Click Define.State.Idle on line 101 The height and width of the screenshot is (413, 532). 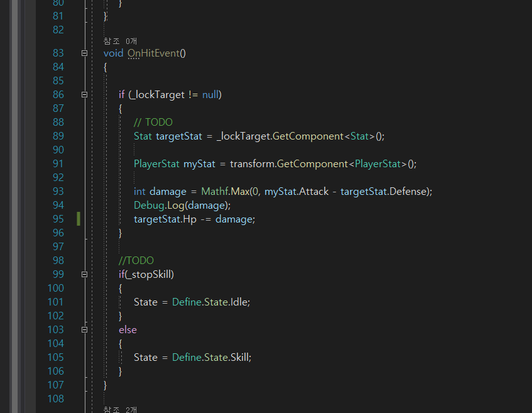(210, 302)
